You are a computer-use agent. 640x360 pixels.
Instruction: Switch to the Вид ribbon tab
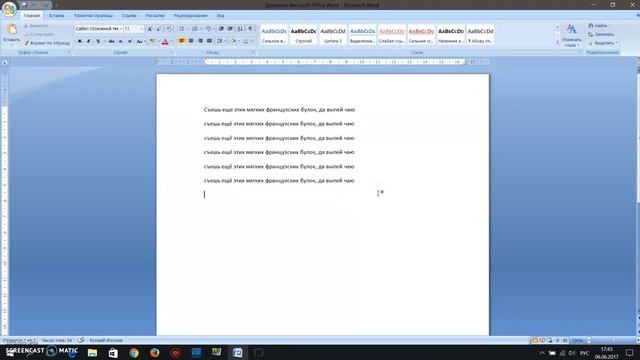pos(220,16)
